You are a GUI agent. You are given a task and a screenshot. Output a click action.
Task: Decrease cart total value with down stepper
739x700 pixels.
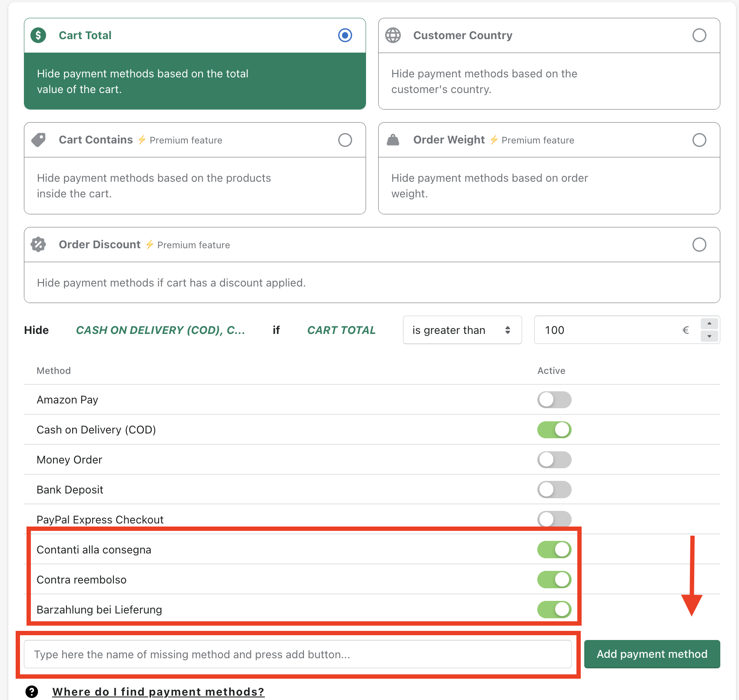(709, 336)
